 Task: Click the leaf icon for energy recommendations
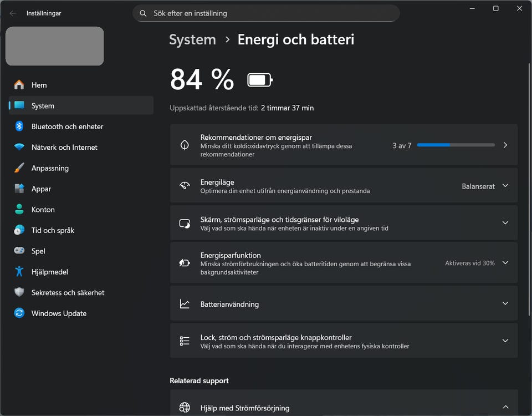coord(185,145)
